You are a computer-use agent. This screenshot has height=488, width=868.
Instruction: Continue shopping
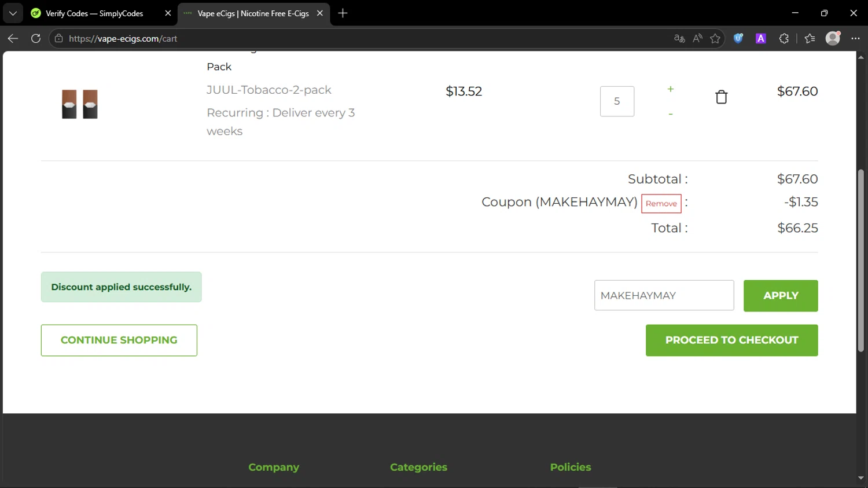click(x=119, y=340)
